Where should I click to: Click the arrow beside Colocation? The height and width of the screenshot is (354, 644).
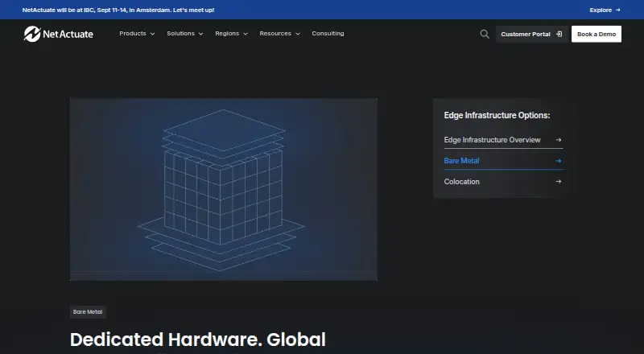(558, 182)
